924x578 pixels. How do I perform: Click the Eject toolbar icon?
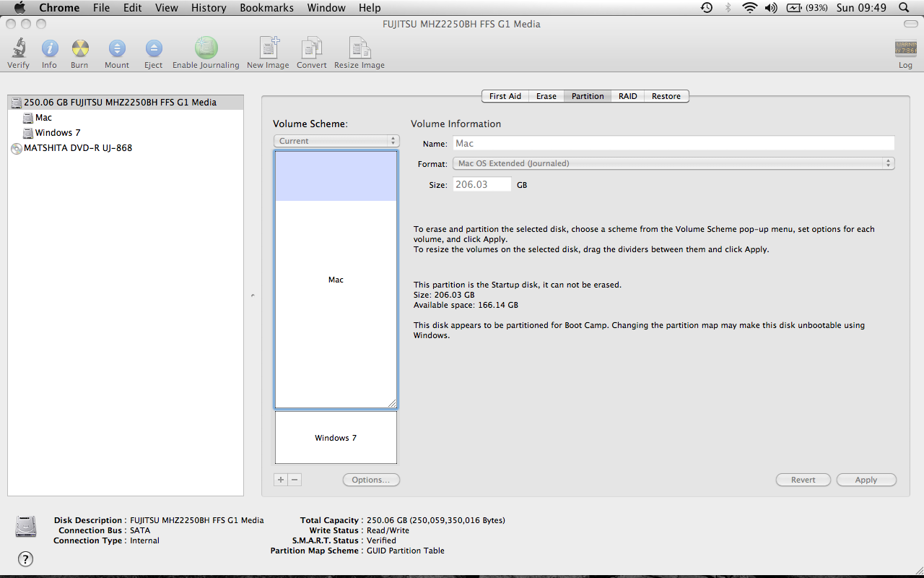[153, 49]
